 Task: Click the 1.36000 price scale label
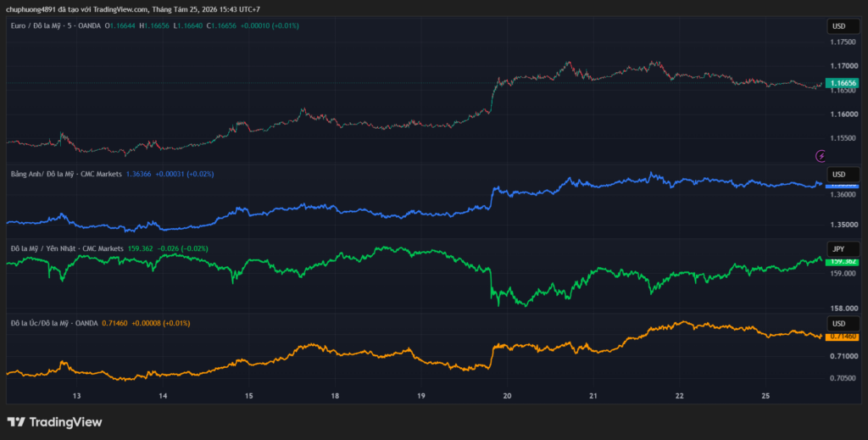click(x=843, y=195)
